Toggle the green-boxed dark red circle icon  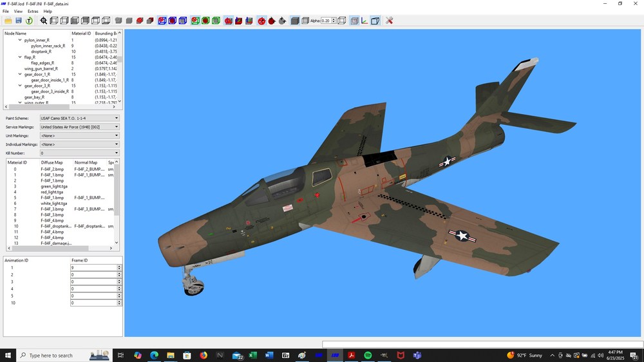pos(205,21)
